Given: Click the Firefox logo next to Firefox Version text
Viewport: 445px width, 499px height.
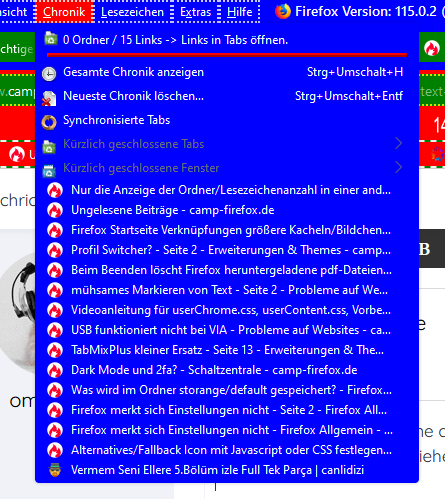Looking at the screenshot, I should pos(283,11).
